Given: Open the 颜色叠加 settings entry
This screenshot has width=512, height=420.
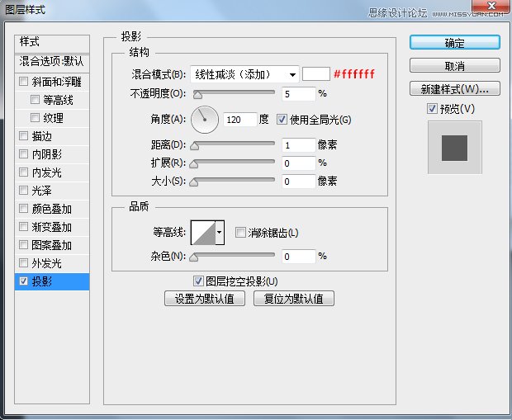Looking at the screenshot, I should point(51,209).
